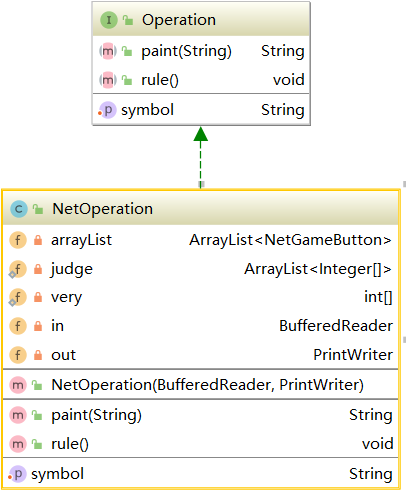The width and height of the screenshot is (406, 492).
Task: Click the property icon beside symbol in NetOperation
Action: click(x=17, y=474)
